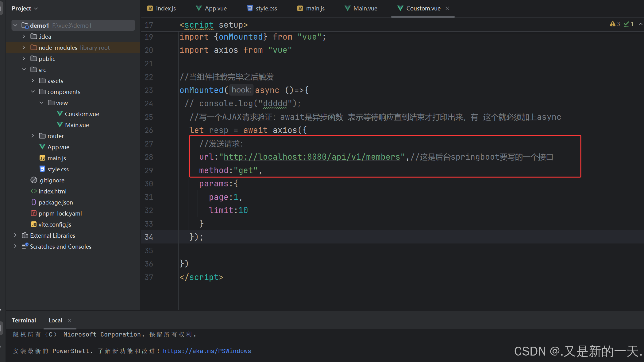Click the YAML icon beside pnpm-lock.yaml
The width and height of the screenshot is (644, 362).
point(34,213)
